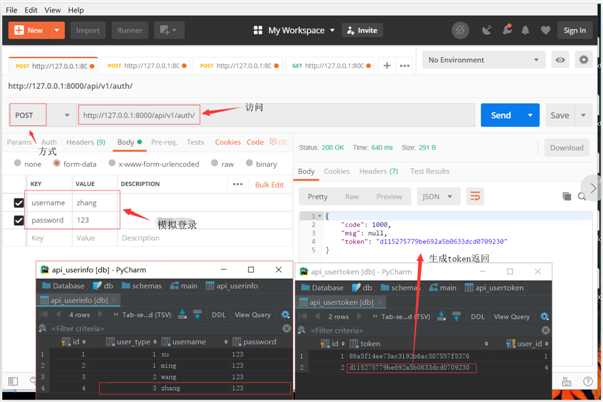Open the Edit menu
Viewport: 603px width, 402px height.
(x=31, y=10)
